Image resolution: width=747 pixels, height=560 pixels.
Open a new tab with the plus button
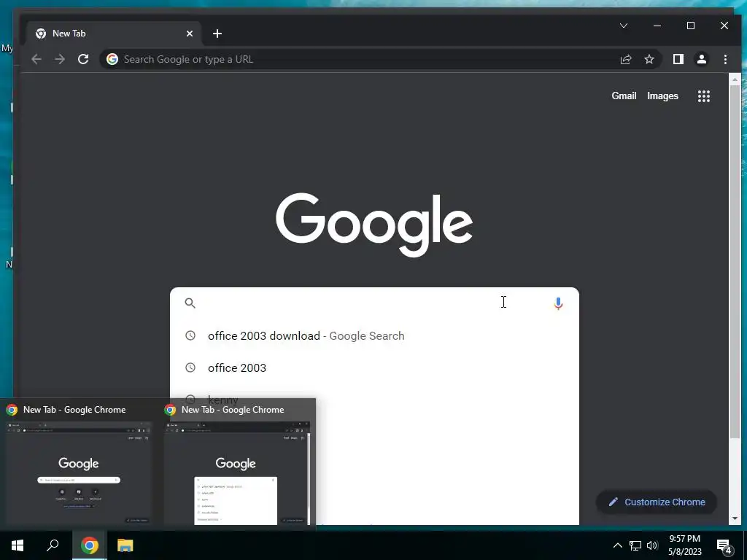(x=217, y=34)
